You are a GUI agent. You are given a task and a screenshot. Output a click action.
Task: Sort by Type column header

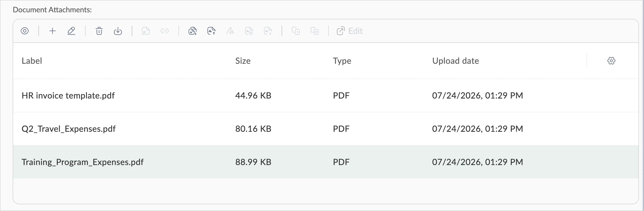[342, 61]
